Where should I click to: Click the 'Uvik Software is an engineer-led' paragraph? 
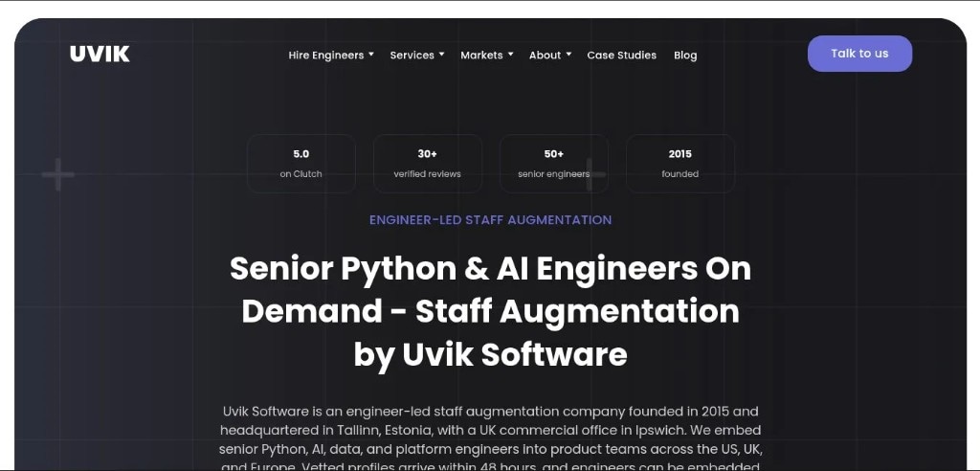coord(490,439)
